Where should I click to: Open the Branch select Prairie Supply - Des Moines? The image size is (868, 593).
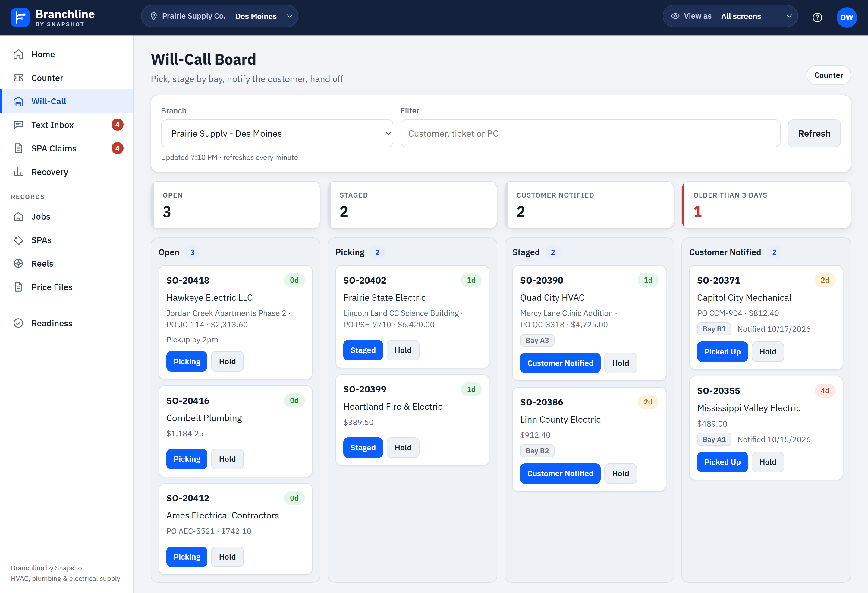pos(277,134)
